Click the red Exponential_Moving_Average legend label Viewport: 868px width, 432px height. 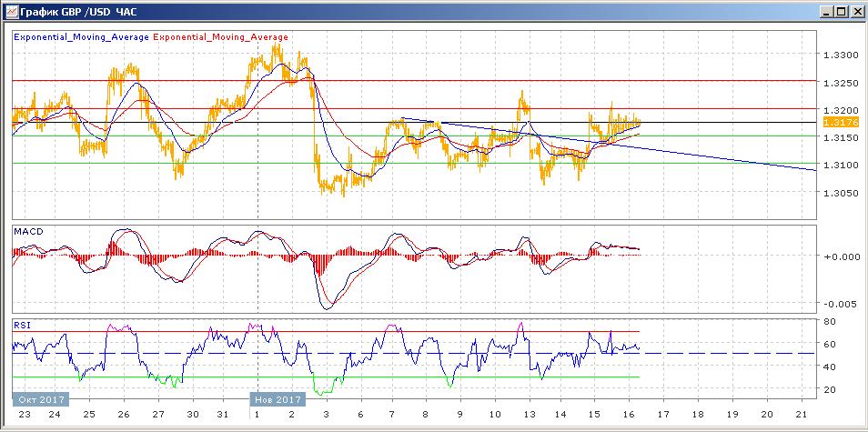pyautogui.click(x=221, y=37)
